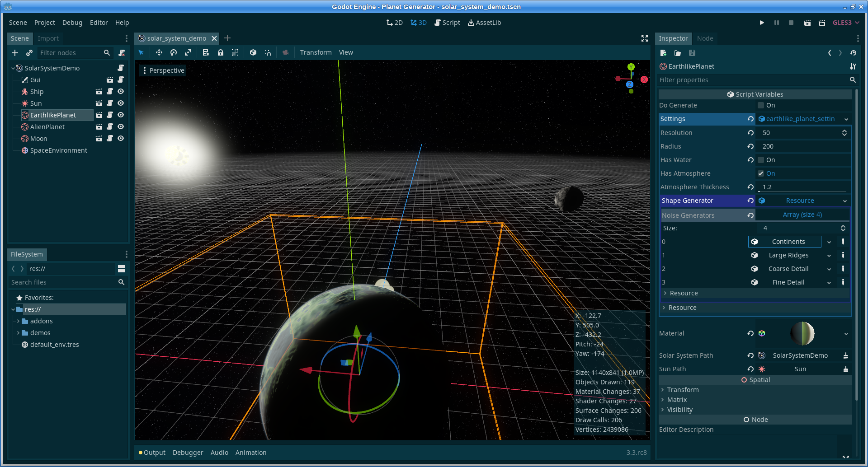Toggle visibility of AlienPlanet node
Viewport: 868px width, 467px height.
121,127
